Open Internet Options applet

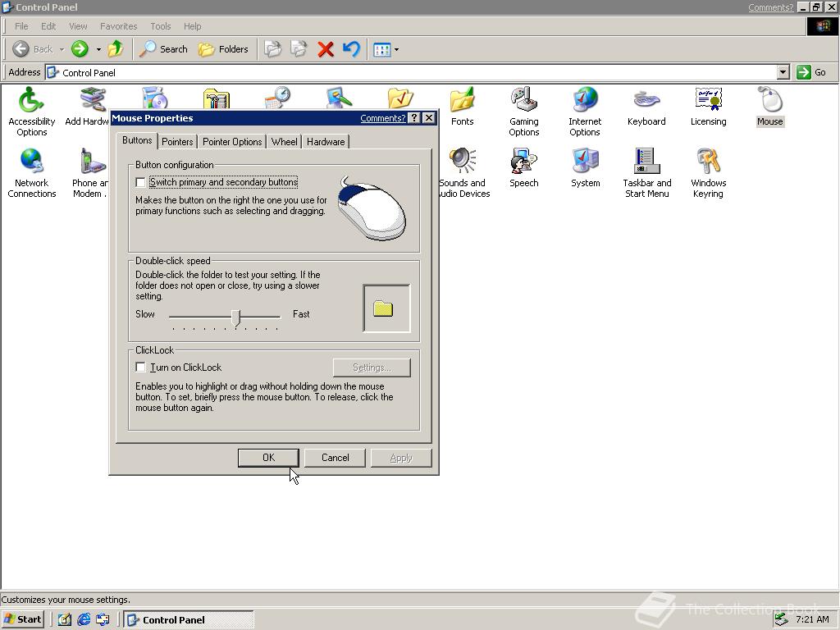584,112
